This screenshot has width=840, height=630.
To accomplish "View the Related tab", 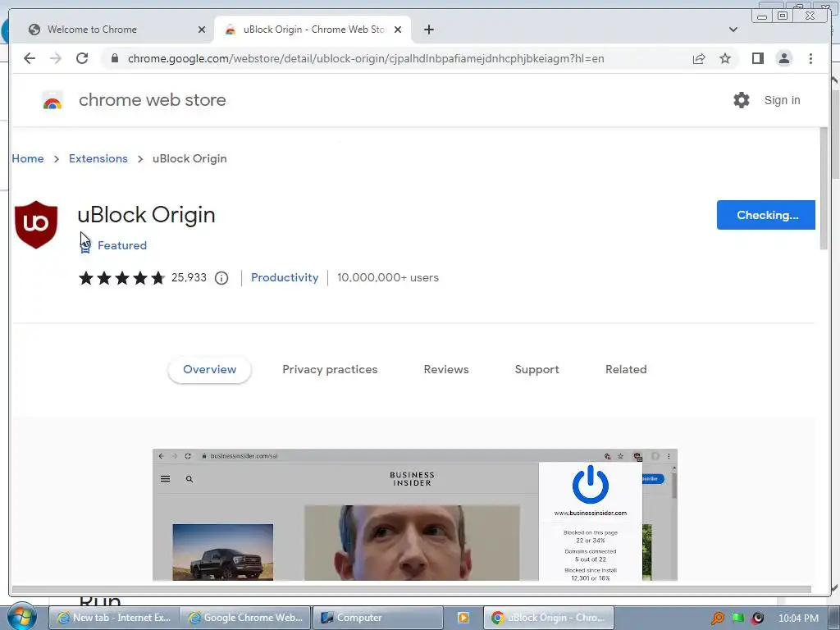I will (626, 370).
